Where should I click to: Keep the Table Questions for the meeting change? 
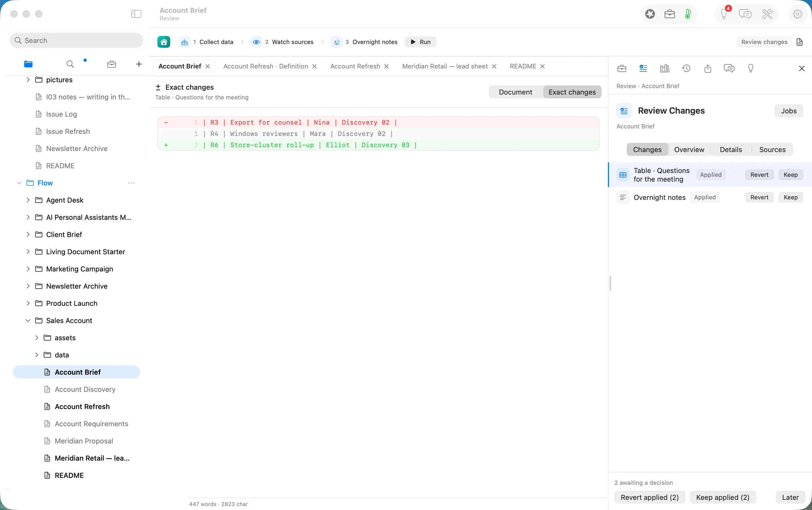click(x=790, y=175)
